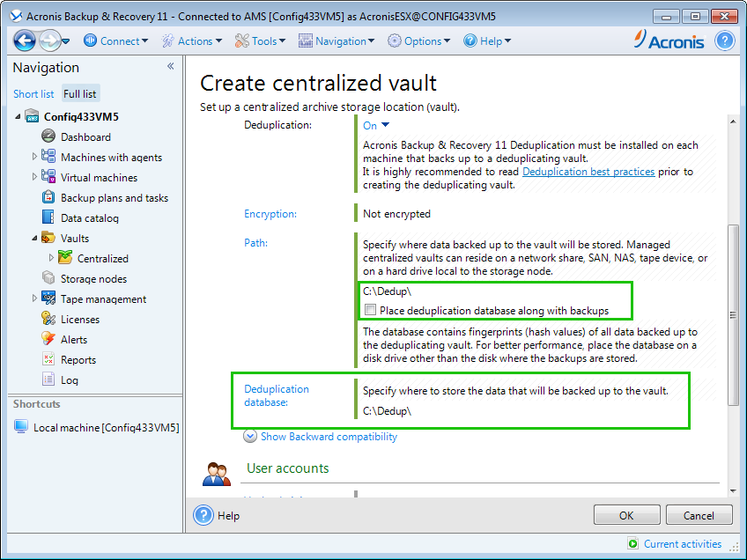The width and height of the screenshot is (747, 560).
Task: Click the Virtual machines icon
Action: click(48, 177)
